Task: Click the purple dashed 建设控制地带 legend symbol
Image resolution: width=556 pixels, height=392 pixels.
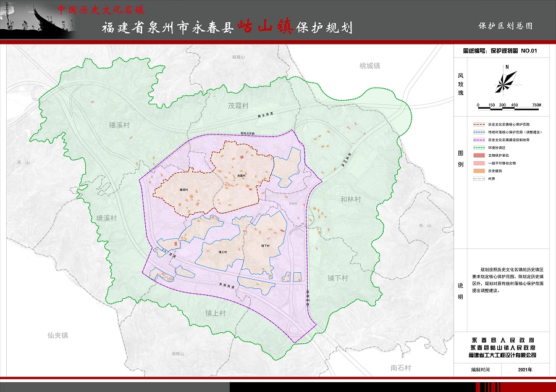Action: point(478,140)
